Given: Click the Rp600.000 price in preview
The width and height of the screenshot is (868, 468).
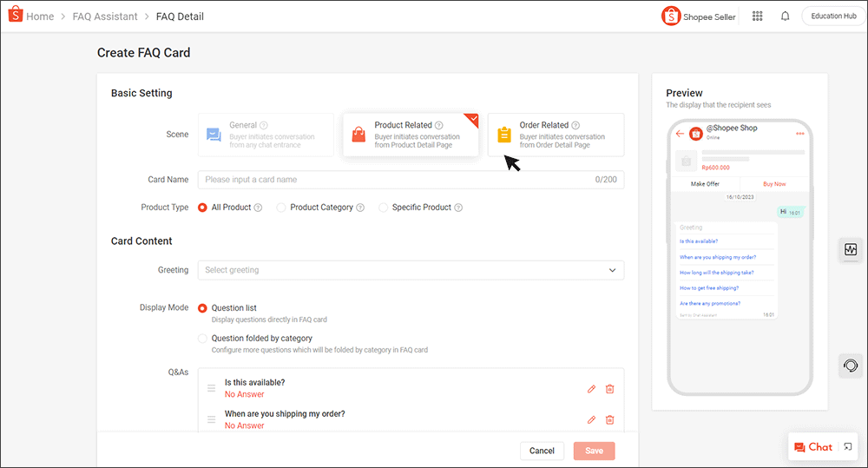Looking at the screenshot, I should point(716,168).
